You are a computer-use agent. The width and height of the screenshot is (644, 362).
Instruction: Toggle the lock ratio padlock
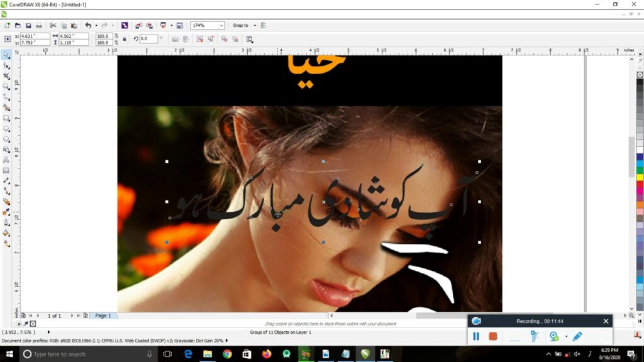coord(125,40)
